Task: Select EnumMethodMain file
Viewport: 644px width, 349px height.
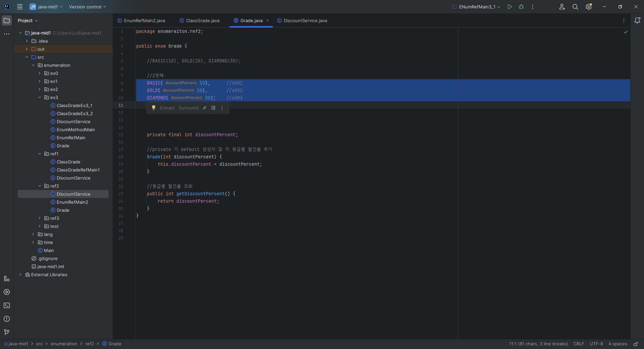Action: [75, 130]
